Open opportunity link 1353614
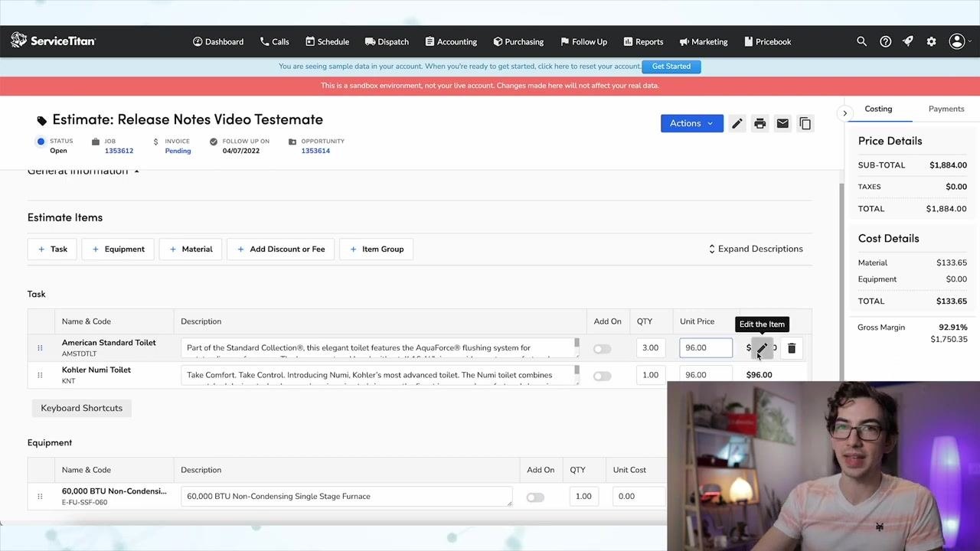Screen dimensions: 980x551 pyautogui.click(x=315, y=151)
